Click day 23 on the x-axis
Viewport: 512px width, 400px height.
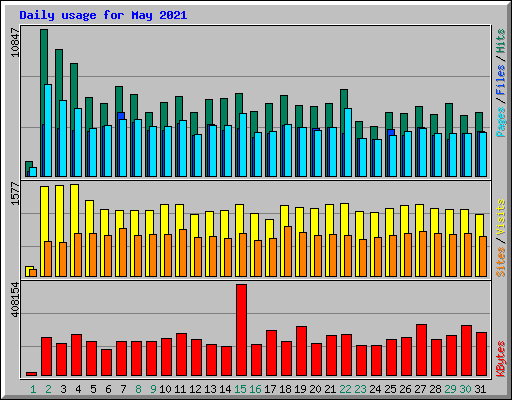click(x=360, y=389)
